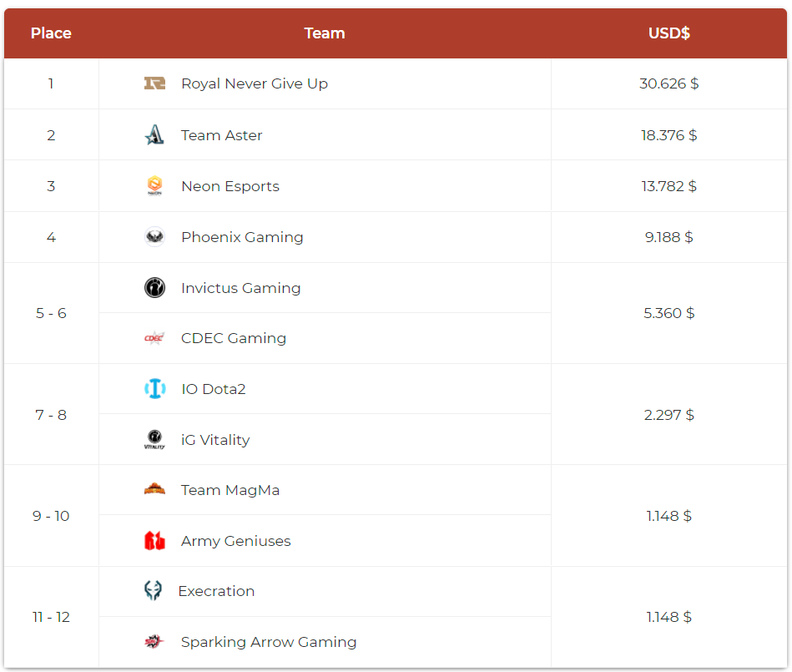Open the Team Aster name link
Image resolution: width=792 pixels, height=672 pixels.
pyautogui.click(x=222, y=135)
